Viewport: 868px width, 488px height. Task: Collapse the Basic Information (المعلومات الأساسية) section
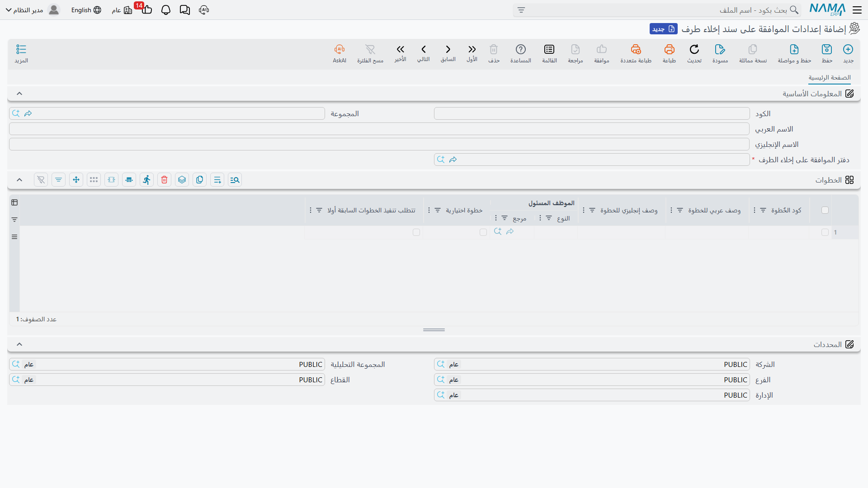(19, 94)
